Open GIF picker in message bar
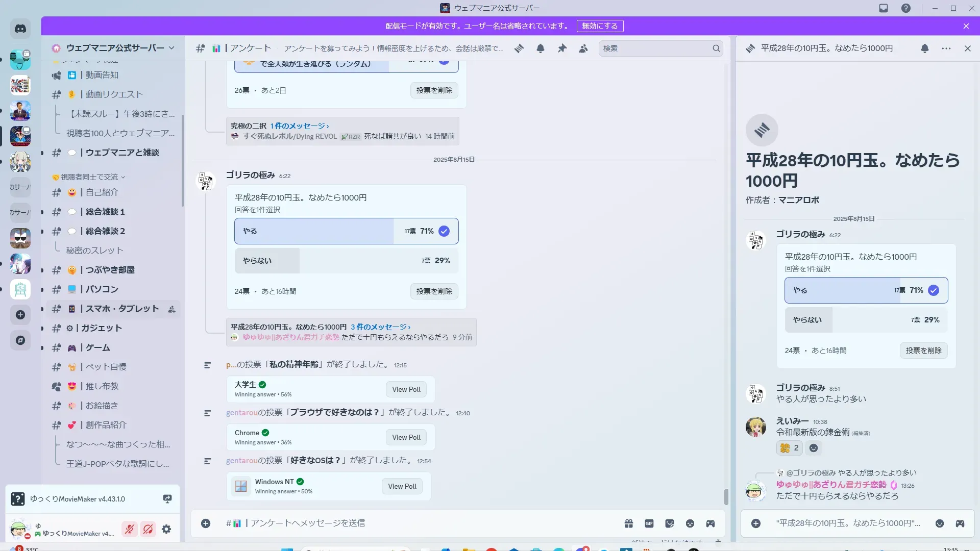980x551 pixels. [x=649, y=523]
